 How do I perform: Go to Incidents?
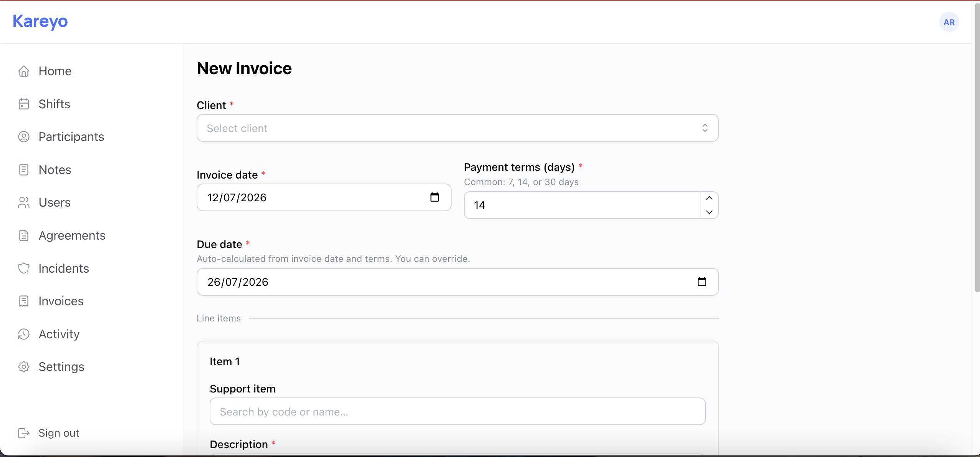click(64, 268)
